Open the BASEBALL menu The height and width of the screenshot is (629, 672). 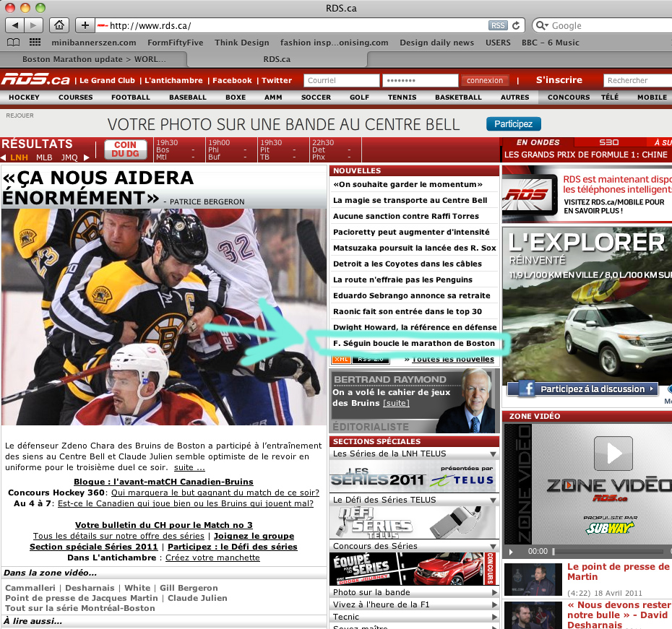pos(188,97)
